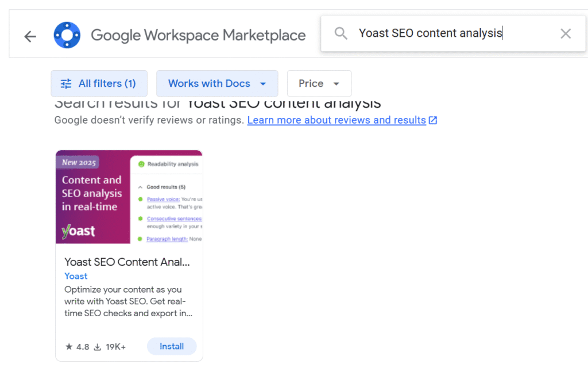Click the external link icon after Learn more
Image resolution: width=588 pixels, height=372 pixels.
[433, 120]
